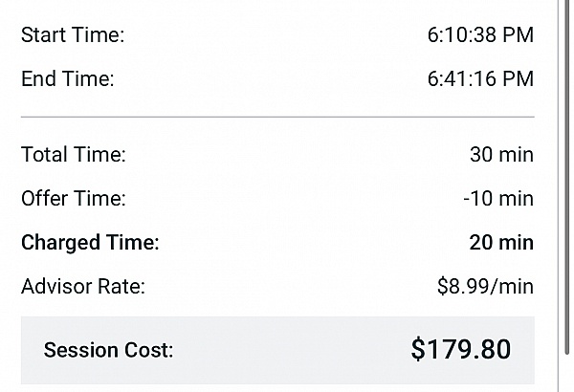Screen dimensions: 574x392
Task: Click the bold Charged Time label
Action: click(x=90, y=242)
